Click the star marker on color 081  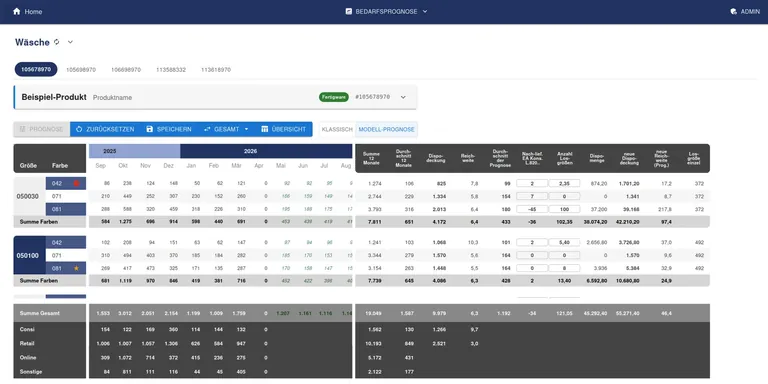click(x=76, y=268)
